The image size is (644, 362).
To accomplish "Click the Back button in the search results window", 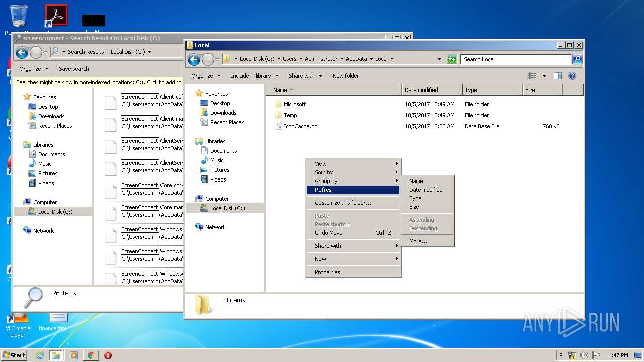I will click(x=22, y=52).
